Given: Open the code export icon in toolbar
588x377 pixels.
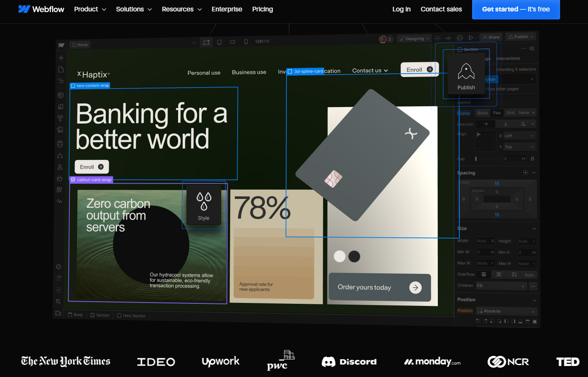Looking at the screenshot, I should click(x=448, y=38).
